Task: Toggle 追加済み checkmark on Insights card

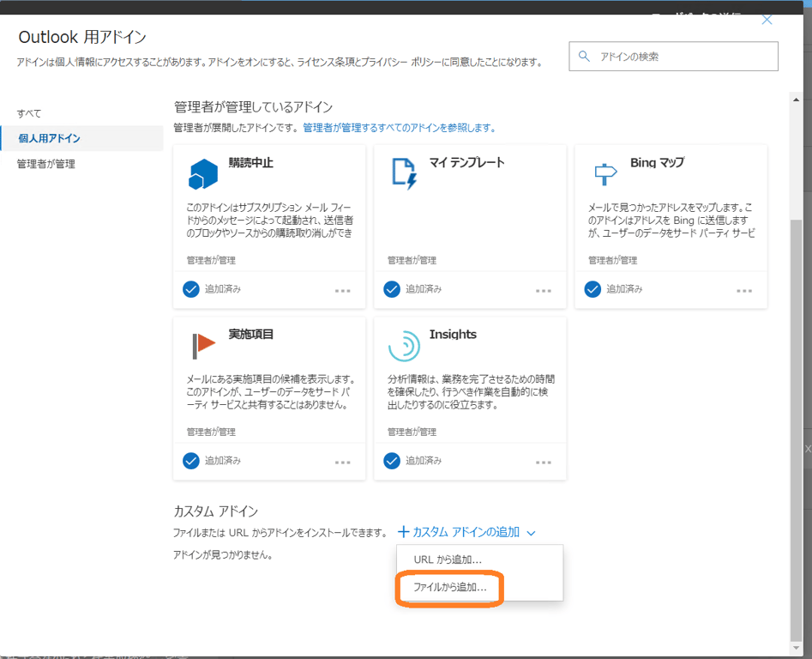Action: pos(392,461)
